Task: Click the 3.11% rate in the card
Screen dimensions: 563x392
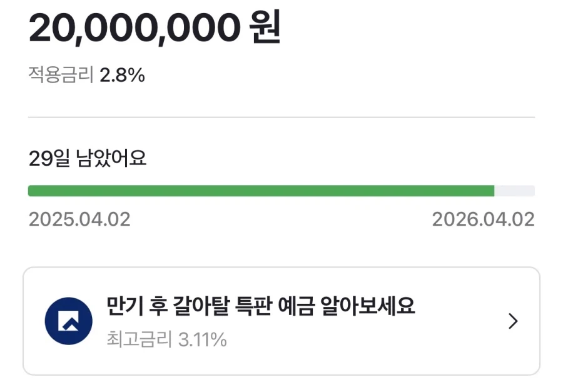Action: click(202, 340)
